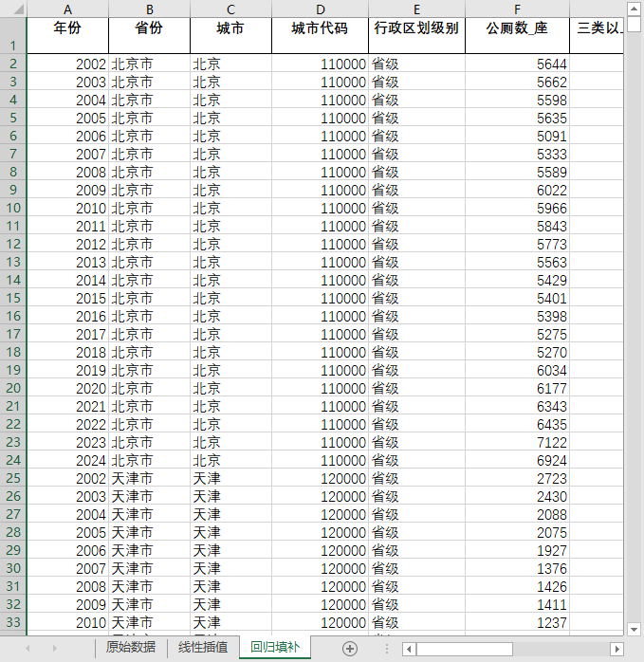Select cell with value 5270
Image resolution: width=644 pixels, height=662 pixels.
(517, 352)
